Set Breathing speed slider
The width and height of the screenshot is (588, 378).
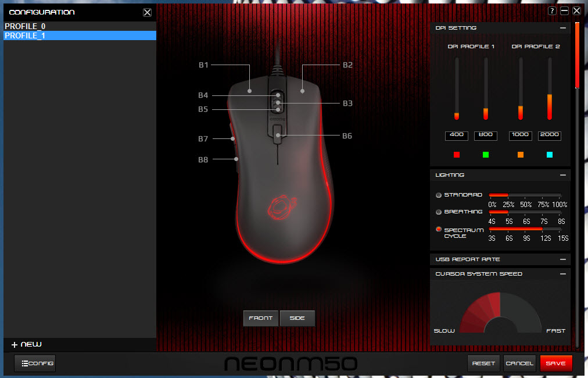[x=525, y=212]
